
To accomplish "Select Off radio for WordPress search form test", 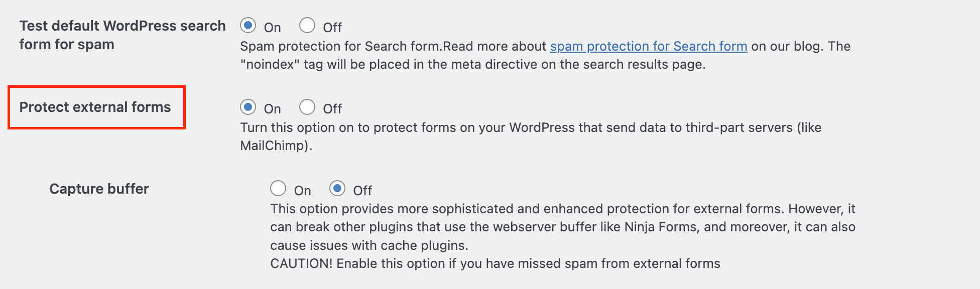I will point(307,25).
